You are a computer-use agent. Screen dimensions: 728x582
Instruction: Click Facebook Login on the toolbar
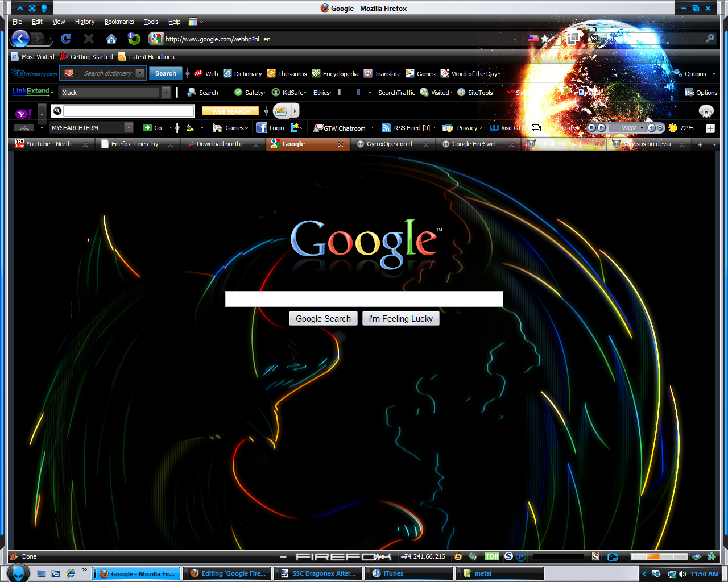pos(270,128)
